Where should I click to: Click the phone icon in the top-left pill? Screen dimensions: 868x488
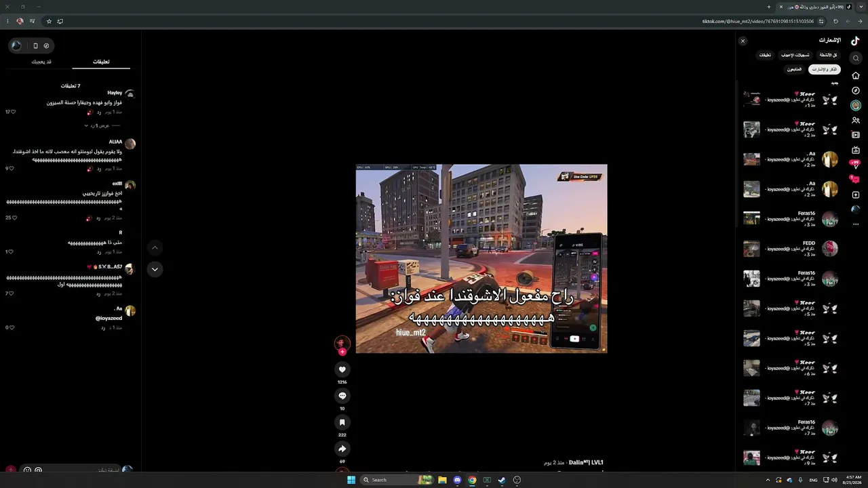tap(35, 45)
